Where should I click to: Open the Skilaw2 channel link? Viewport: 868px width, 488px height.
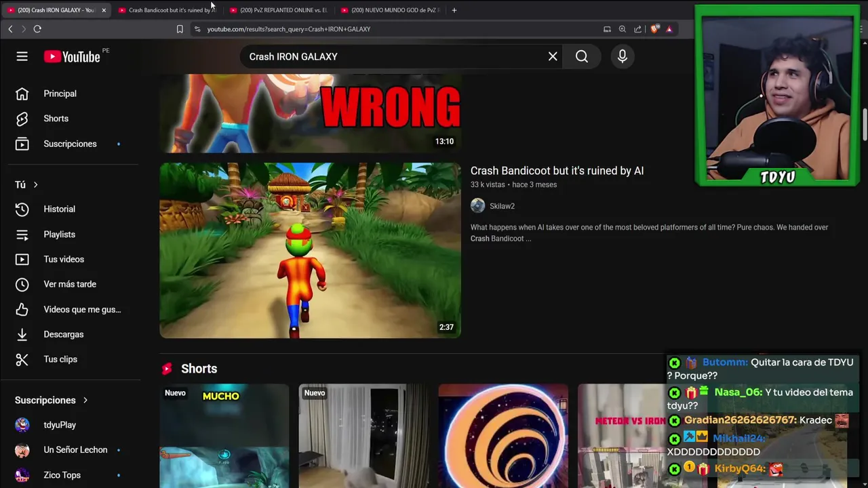coord(502,206)
